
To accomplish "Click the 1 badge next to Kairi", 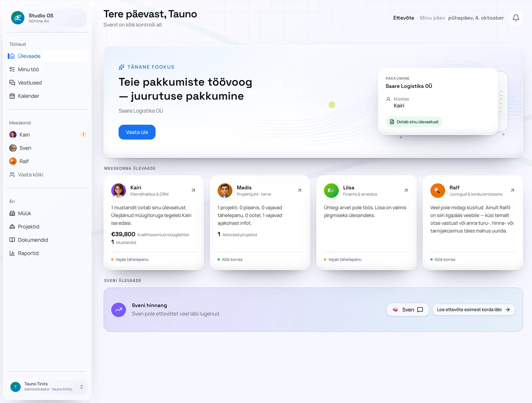I will pyautogui.click(x=83, y=135).
